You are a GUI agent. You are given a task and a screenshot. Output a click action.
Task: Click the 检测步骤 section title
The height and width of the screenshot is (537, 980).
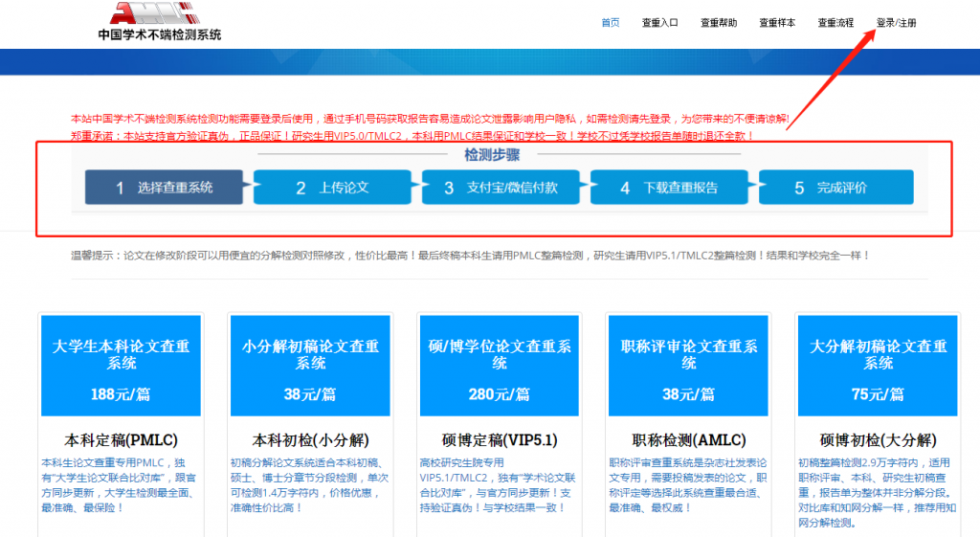492,155
